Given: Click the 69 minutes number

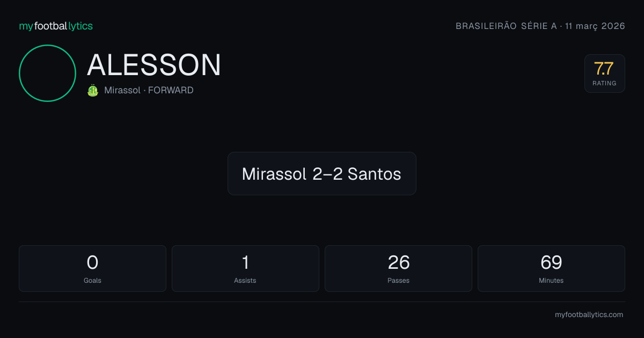Looking at the screenshot, I should tap(551, 263).
